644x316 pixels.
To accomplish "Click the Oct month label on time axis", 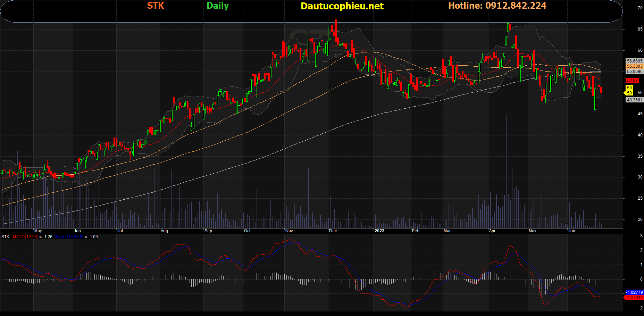I will 247,231.
